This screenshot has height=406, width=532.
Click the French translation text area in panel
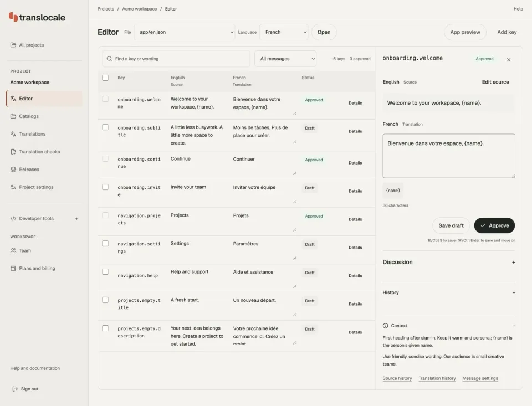tap(449, 156)
